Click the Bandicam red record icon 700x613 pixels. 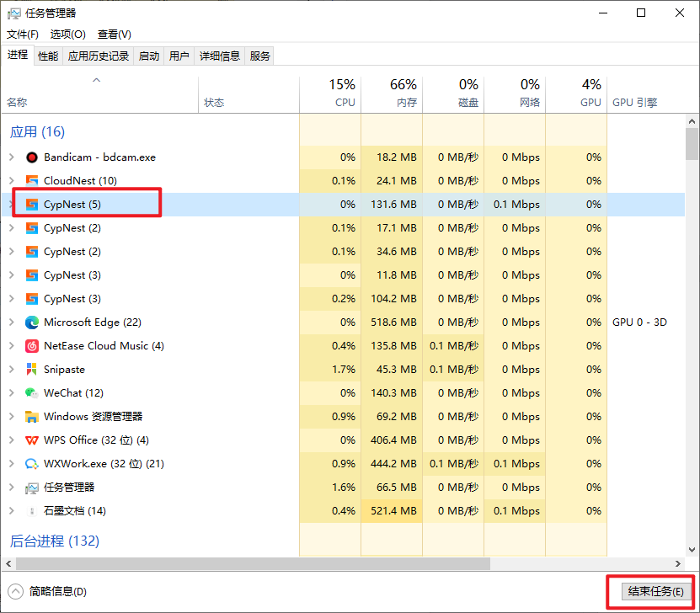[x=32, y=157]
